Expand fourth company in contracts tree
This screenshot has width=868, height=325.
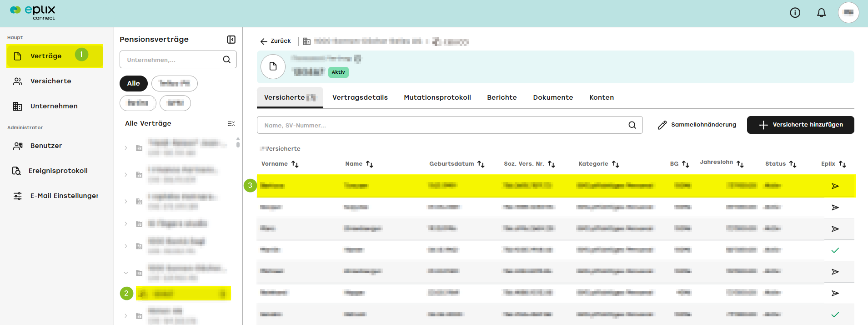click(126, 223)
